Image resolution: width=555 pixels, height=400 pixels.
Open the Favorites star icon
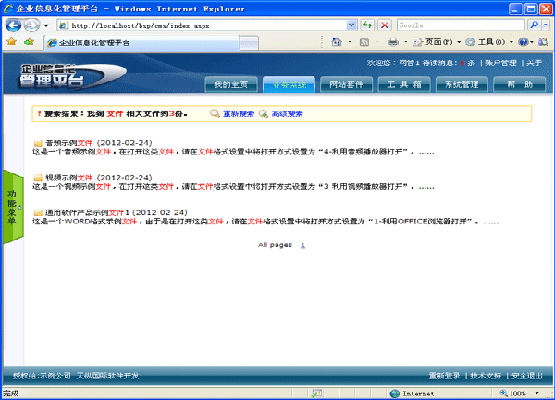point(12,42)
